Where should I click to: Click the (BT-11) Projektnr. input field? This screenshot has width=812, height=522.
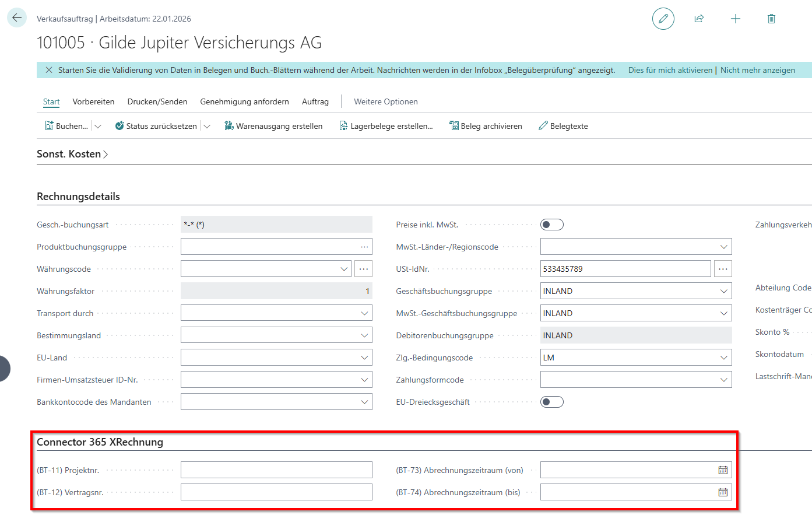pyautogui.click(x=276, y=470)
